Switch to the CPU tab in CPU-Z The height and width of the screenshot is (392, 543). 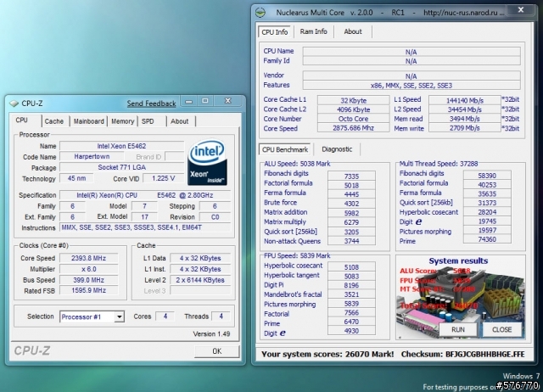click(x=21, y=120)
